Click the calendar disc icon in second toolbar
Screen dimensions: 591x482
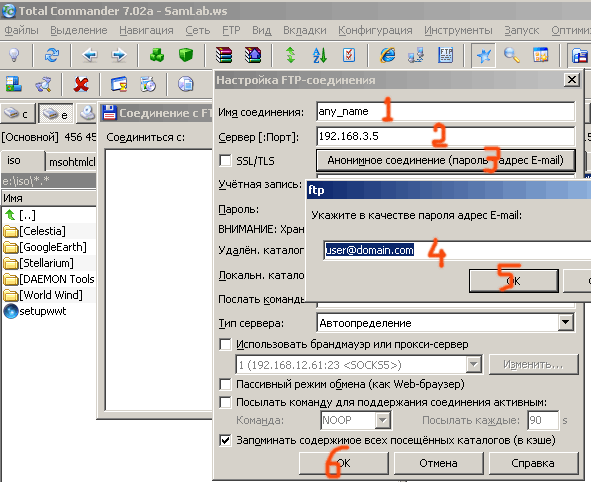148,84
